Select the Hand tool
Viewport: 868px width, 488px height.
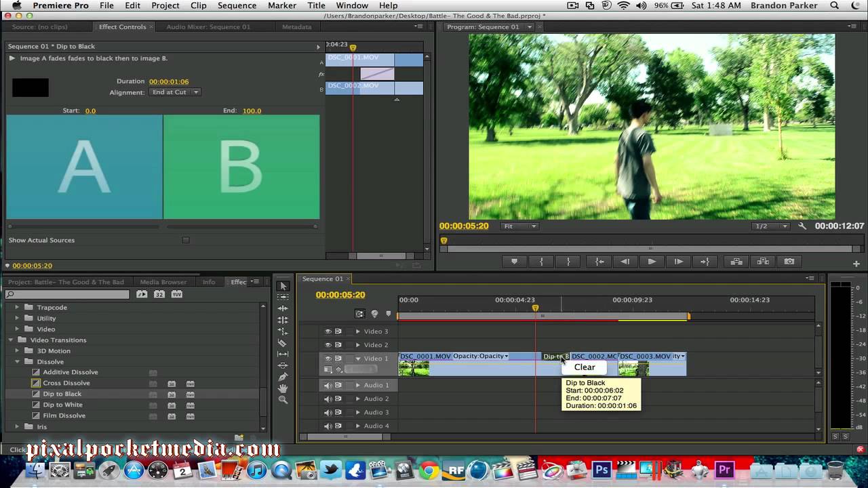click(x=283, y=388)
